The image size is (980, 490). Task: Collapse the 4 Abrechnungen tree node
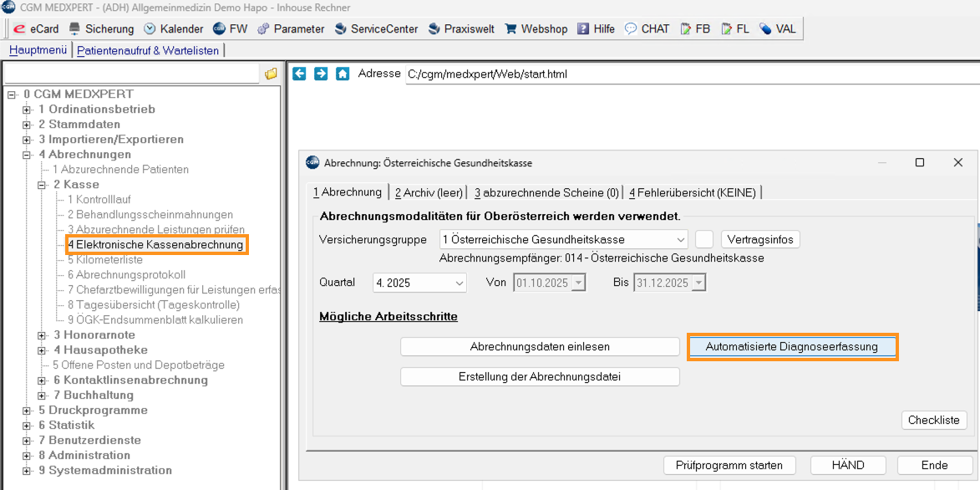[x=28, y=155]
